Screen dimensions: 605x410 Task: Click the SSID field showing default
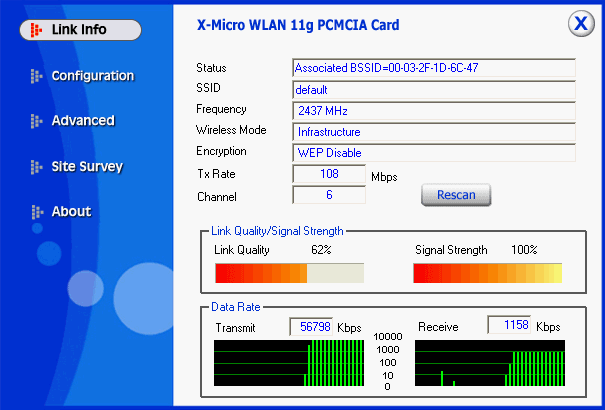pos(434,89)
